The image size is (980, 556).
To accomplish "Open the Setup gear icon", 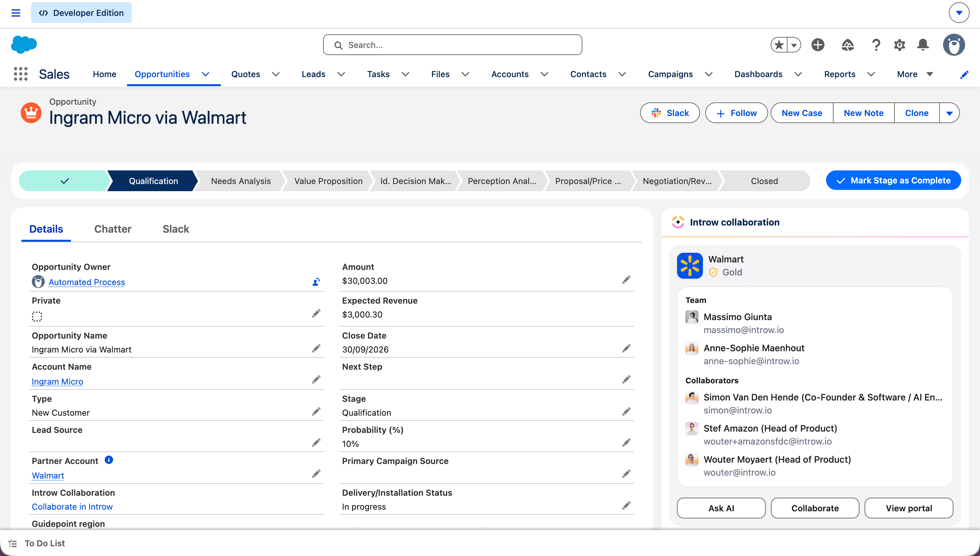I will pos(899,45).
